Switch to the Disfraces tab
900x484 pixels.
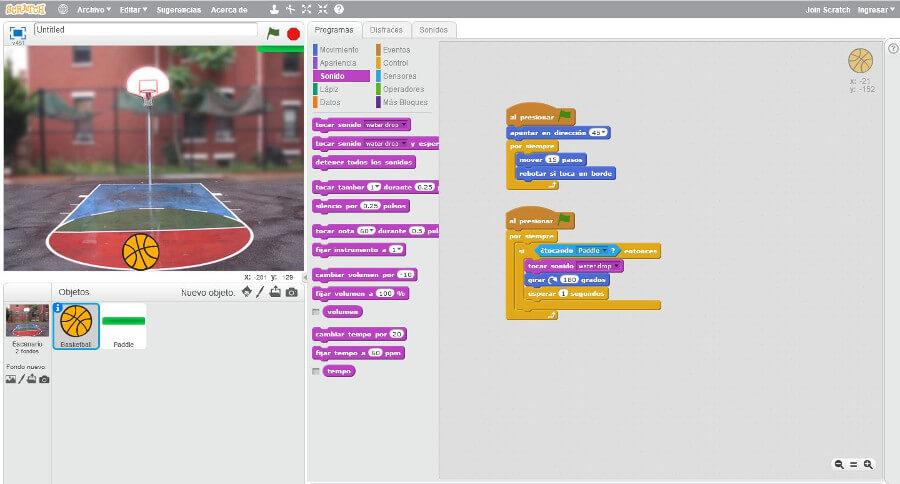[386, 30]
